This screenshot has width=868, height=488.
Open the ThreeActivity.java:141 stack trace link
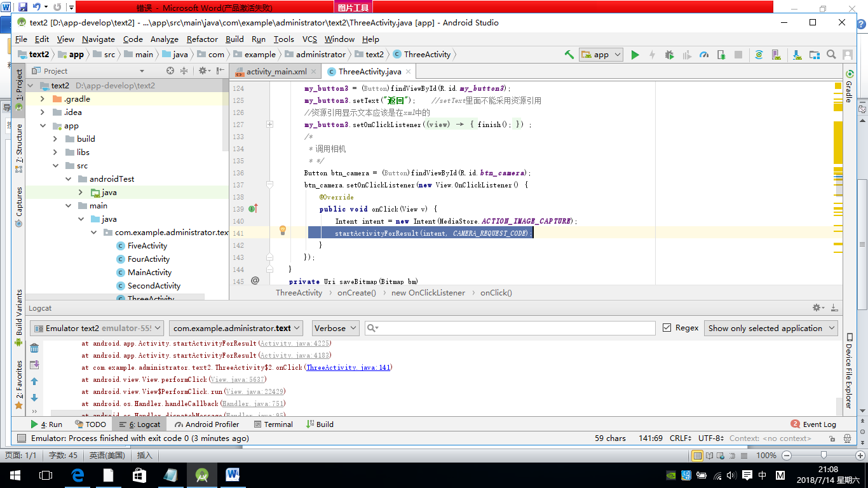click(x=349, y=367)
